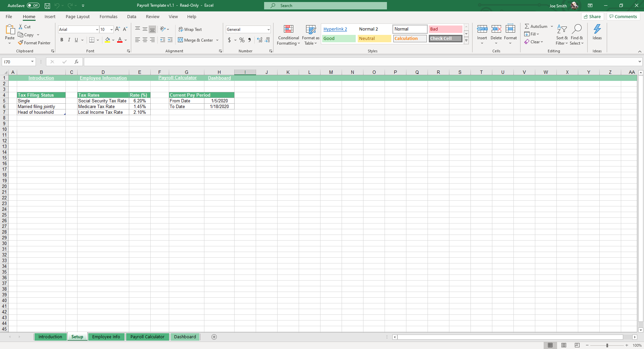644x349 pixels.
Task: Open Format as Table
Action: 311,35
